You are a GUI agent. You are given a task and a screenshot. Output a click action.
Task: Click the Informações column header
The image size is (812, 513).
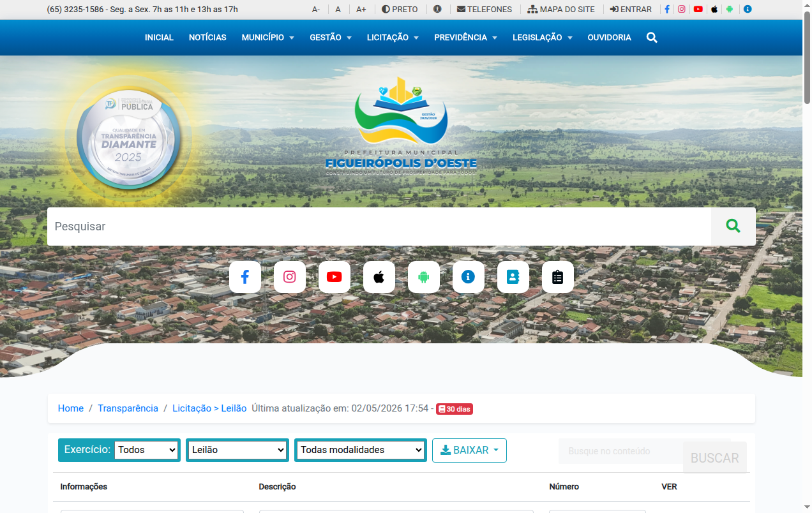[x=84, y=487]
